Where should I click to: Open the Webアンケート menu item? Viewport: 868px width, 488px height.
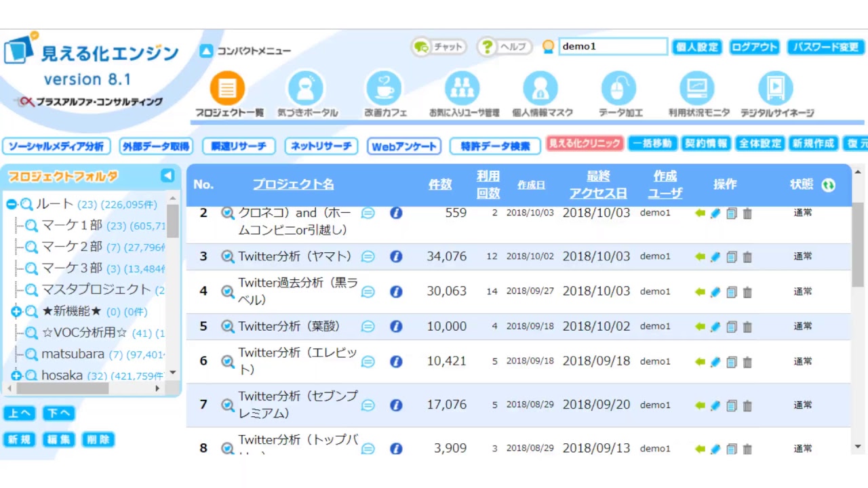tap(404, 146)
